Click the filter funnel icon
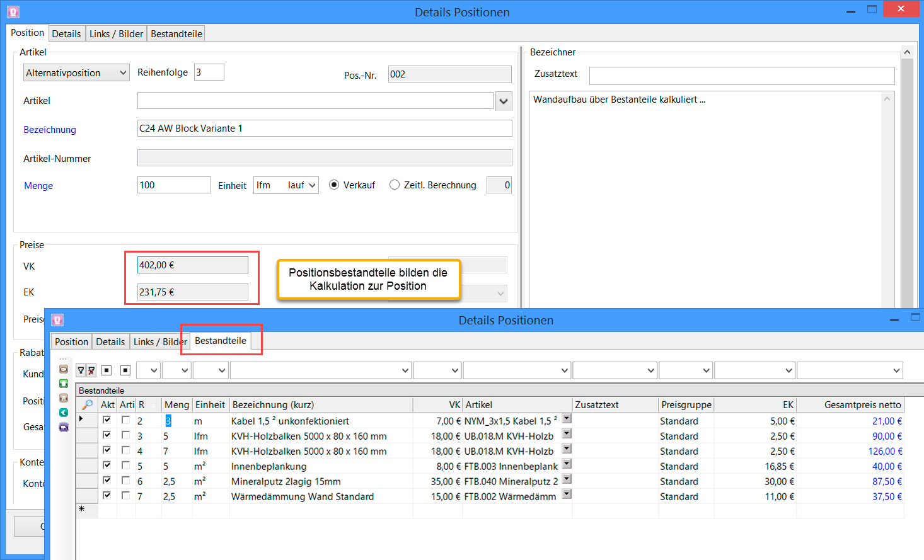Image resolution: width=924 pixels, height=560 pixels. click(81, 370)
